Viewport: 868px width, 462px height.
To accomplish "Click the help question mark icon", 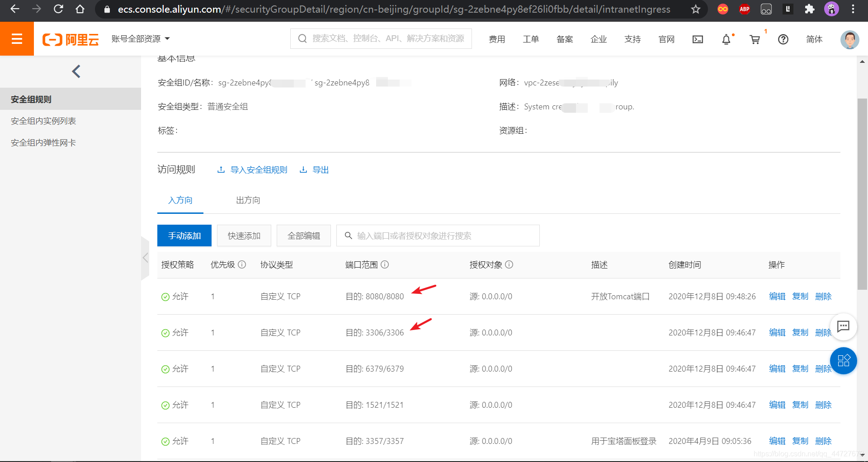I will click(x=783, y=40).
